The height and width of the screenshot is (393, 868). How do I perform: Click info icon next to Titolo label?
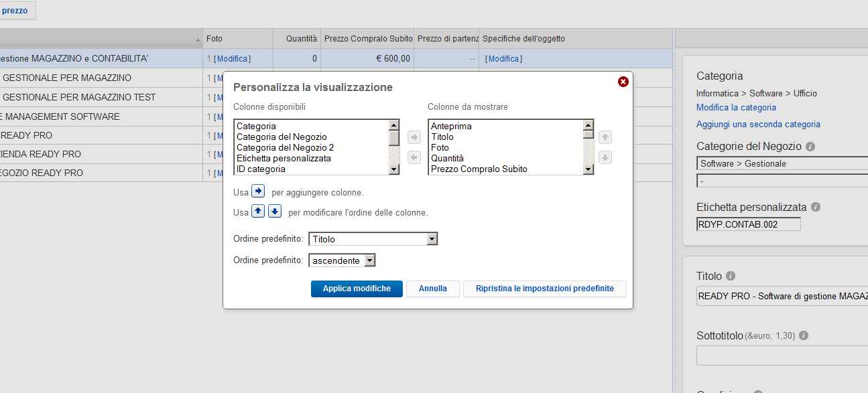[x=731, y=276]
